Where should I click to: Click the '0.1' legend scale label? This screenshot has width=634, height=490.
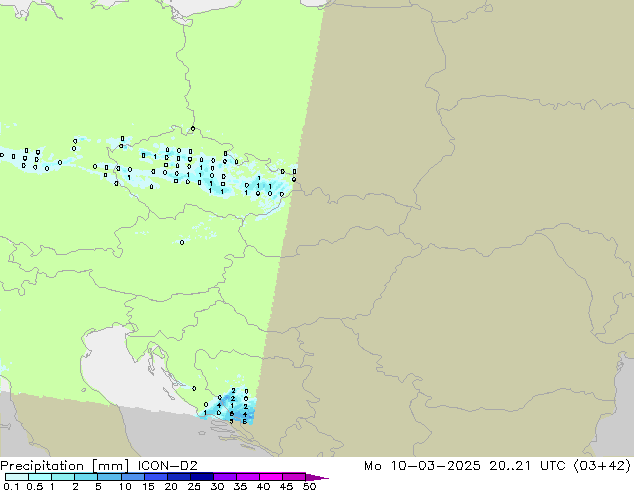pyautogui.click(x=11, y=486)
